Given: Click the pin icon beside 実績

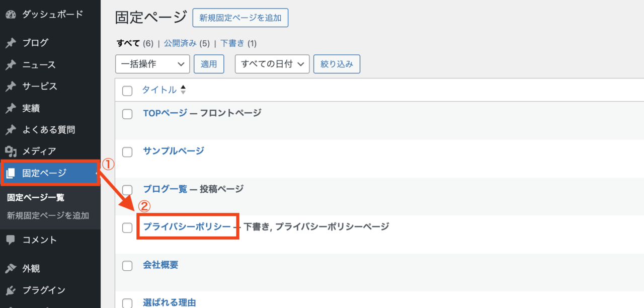Looking at the screenshot, I should tap(11, 108).
